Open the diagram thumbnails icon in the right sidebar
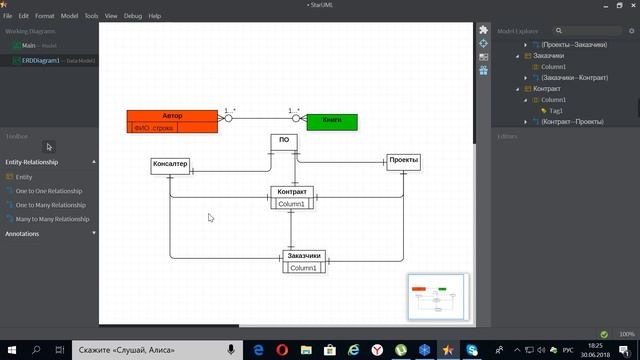Image resolution: width=640 pixels, height=360 pixels. tap(484, 57)
